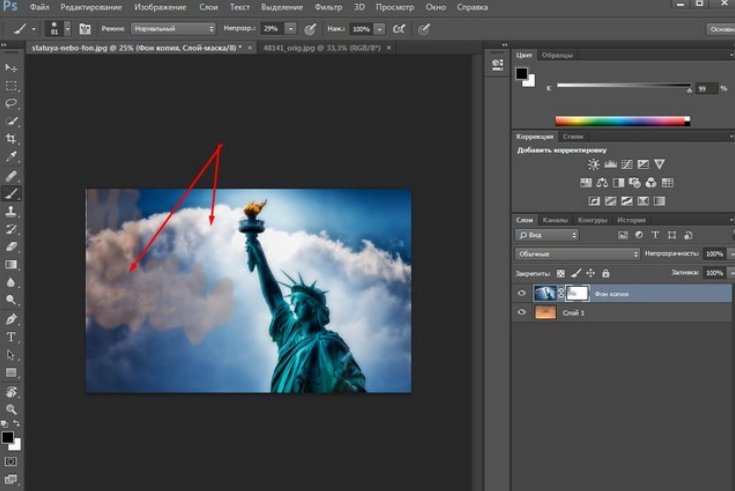Select the Eyedropper tool
This screenshot has height=491, width=735.
coord(11,156)
